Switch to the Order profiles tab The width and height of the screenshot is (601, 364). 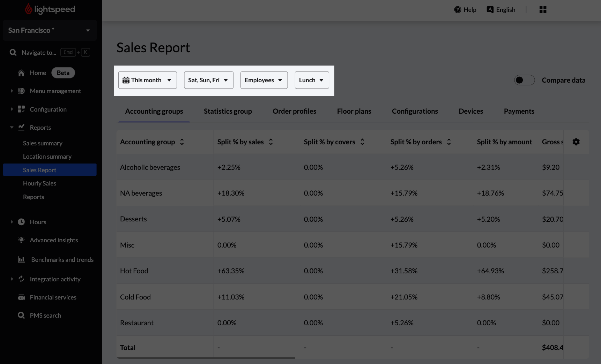[x=295, y=111]
